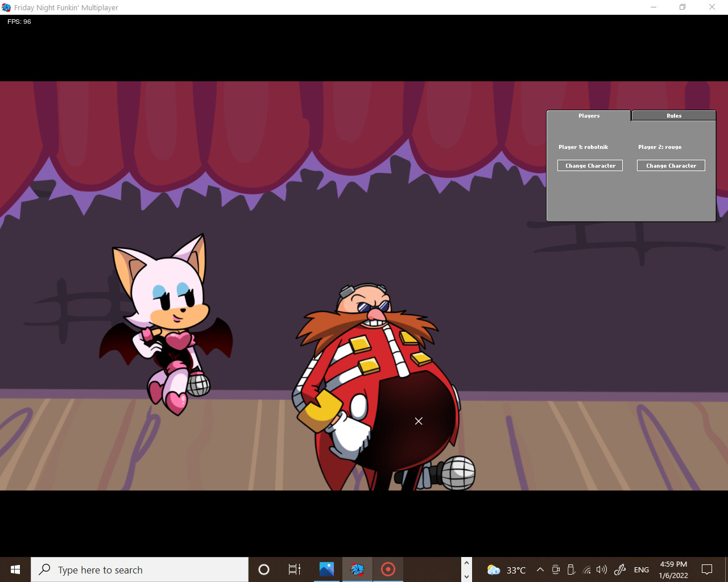The width and height of the screenshot is (728, 582).
Task: Select the Players tab
Action: [589, 115]
